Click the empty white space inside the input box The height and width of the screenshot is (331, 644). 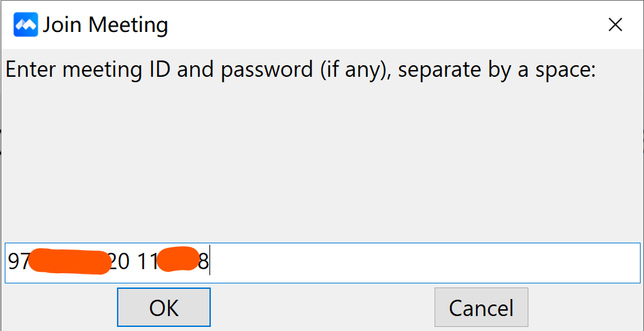pyautogui.click(x=422, y=262)
